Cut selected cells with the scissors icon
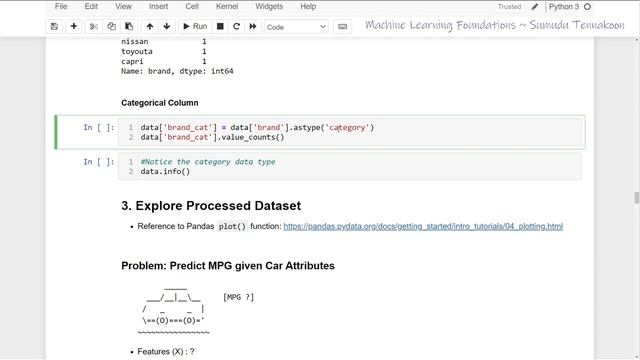The image size is (640, 360). [94, 27]
